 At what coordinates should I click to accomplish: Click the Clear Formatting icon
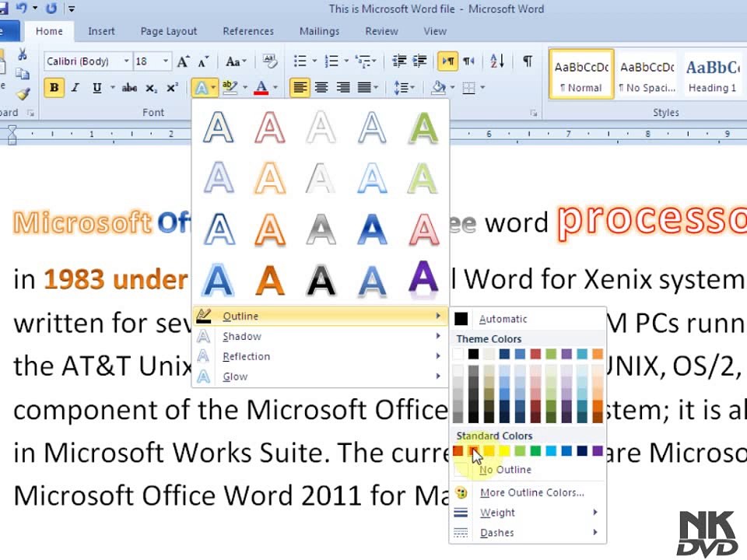pyautogui.click(x=270, y=61)
